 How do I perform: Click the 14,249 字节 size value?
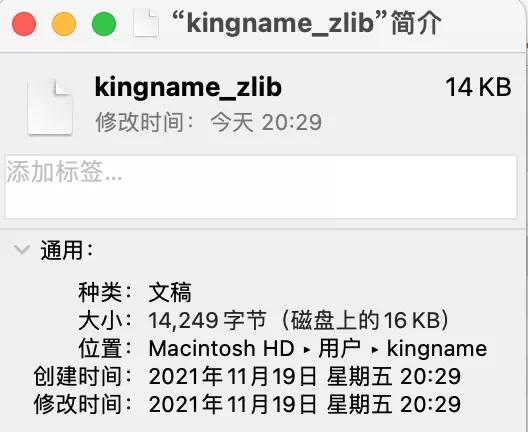[x=207, y=320]
